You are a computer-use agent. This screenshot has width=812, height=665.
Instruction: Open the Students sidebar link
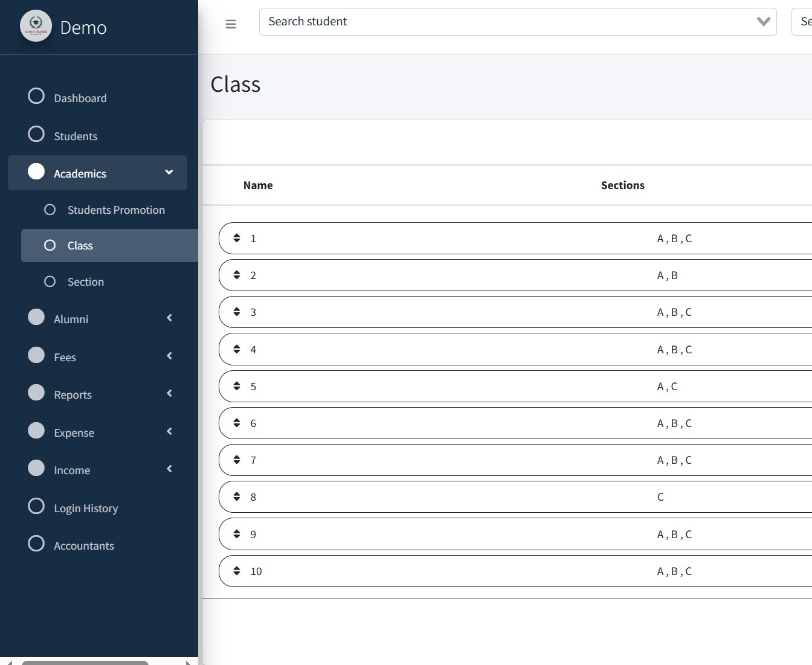click(75, 136)
